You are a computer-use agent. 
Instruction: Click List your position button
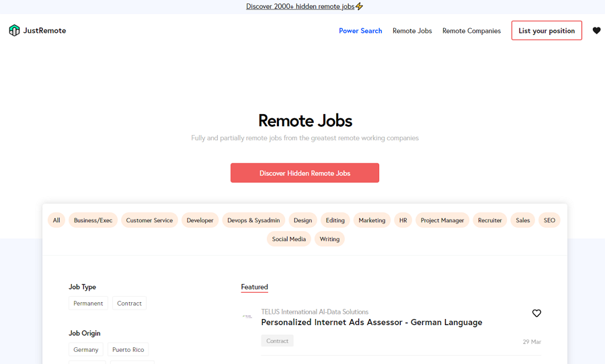pos(547,30)
